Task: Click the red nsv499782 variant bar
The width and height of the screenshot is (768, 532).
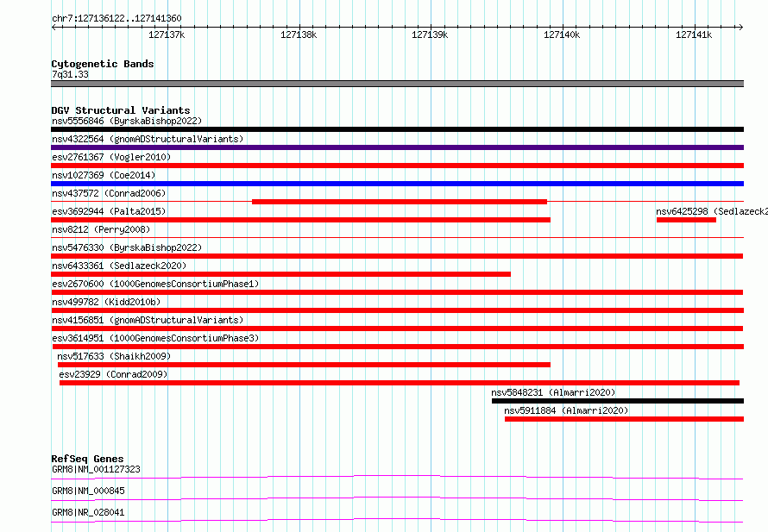Action: tap(397, 310)
